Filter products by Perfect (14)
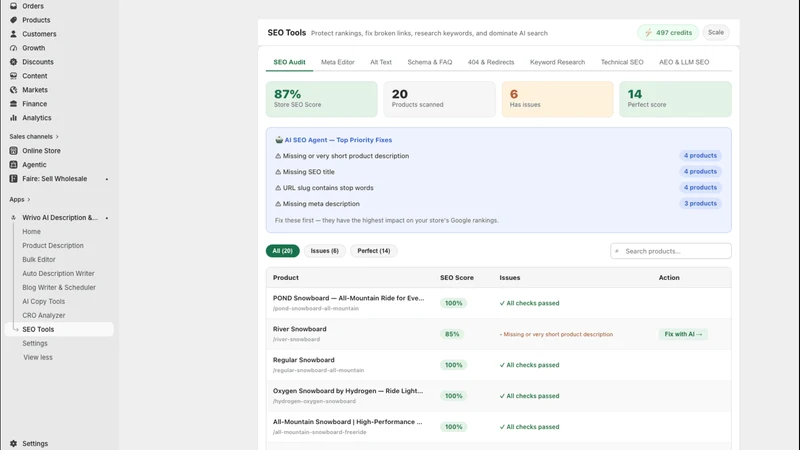The image size is (800, 450). pyautogui.click(x=373, y=251)
